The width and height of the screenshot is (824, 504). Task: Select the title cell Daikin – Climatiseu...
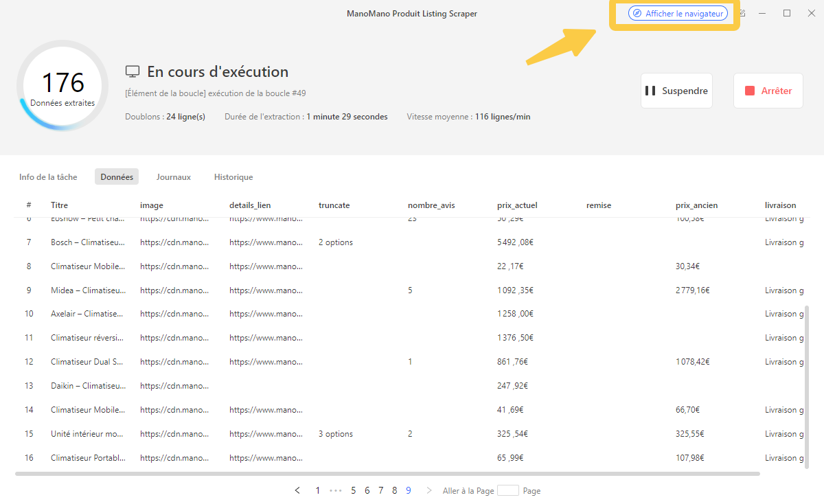click(88, 386)
